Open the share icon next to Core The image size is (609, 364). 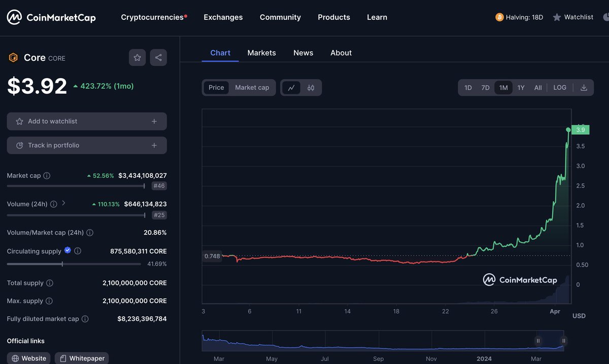pyautogui.click(x=158, y=58)
